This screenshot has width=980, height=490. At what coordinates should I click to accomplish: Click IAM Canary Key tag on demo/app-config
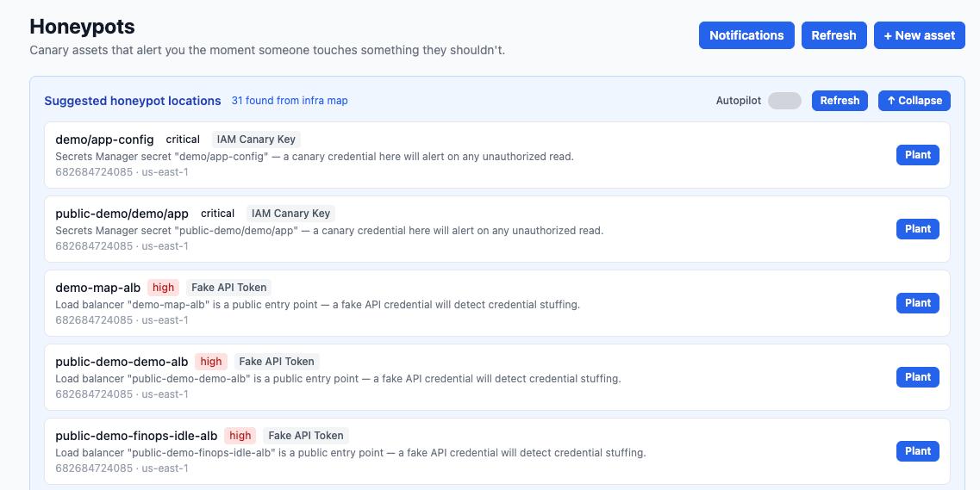click(x=256, y=140)
